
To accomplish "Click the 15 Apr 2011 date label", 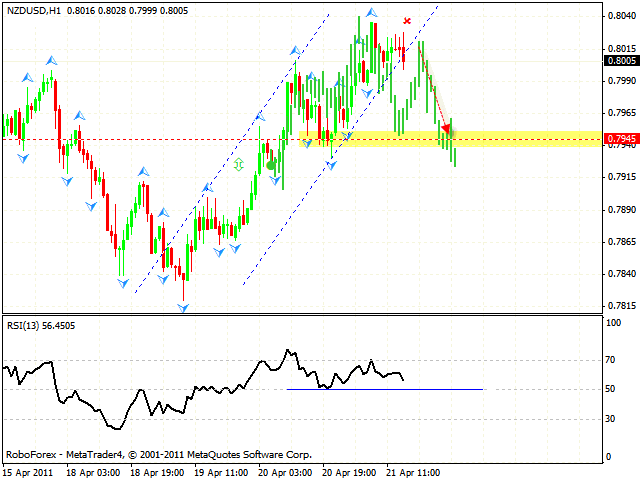I will click(x=29, y=470).
